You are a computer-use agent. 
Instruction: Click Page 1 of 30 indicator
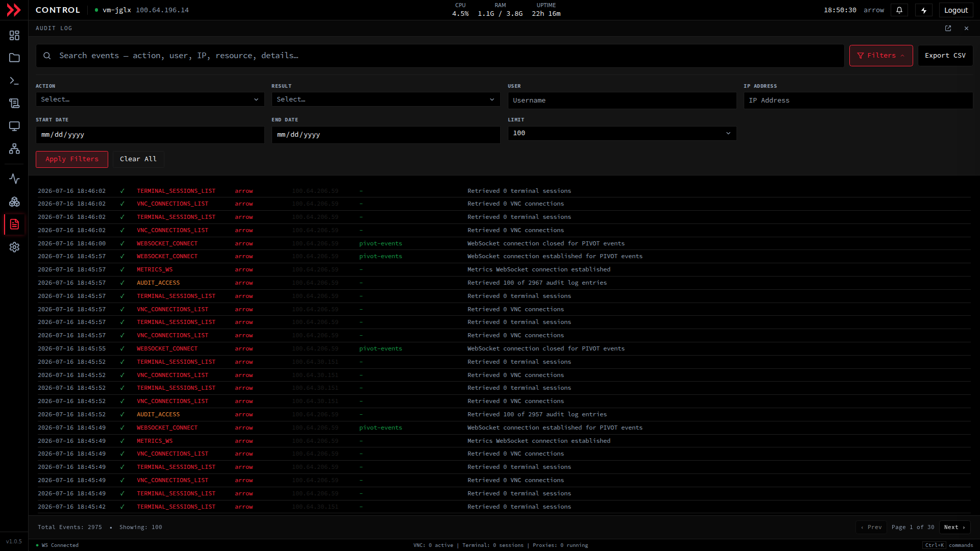(x=913, y=527)
